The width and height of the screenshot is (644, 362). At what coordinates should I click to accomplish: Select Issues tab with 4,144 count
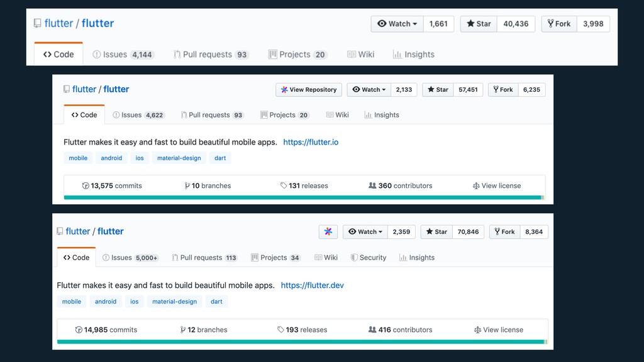tap(123, 54)
